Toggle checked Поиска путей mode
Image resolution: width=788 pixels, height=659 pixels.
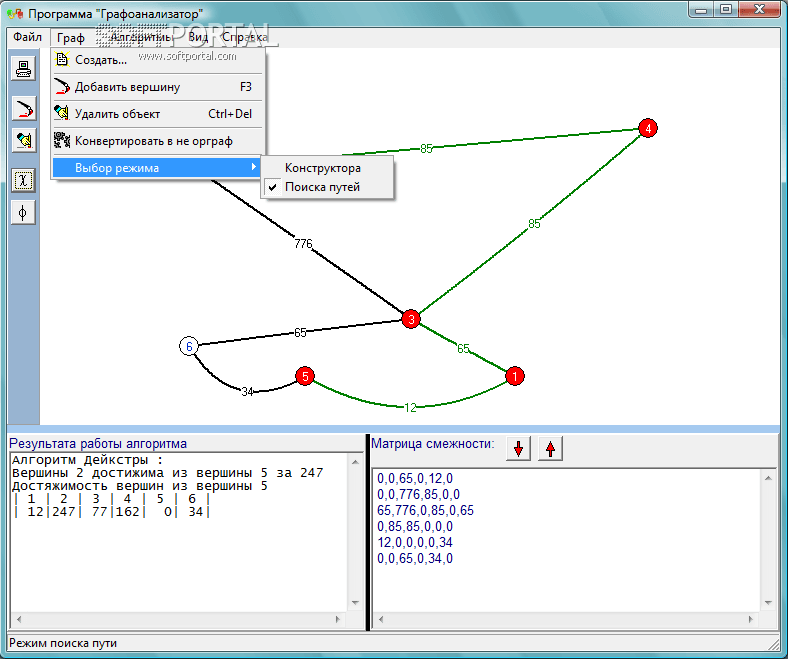tap(327, 187)
